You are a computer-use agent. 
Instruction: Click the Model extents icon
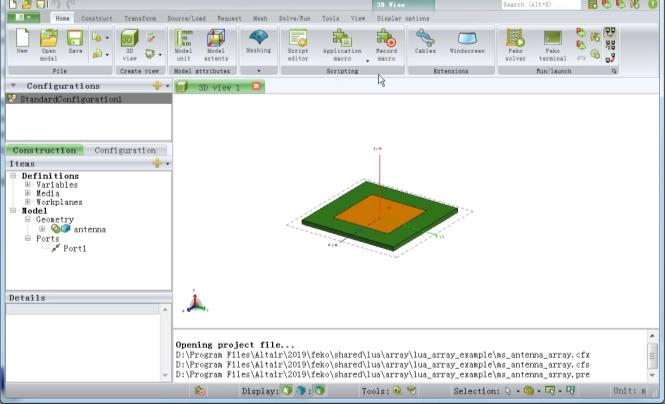coord(216,41)
